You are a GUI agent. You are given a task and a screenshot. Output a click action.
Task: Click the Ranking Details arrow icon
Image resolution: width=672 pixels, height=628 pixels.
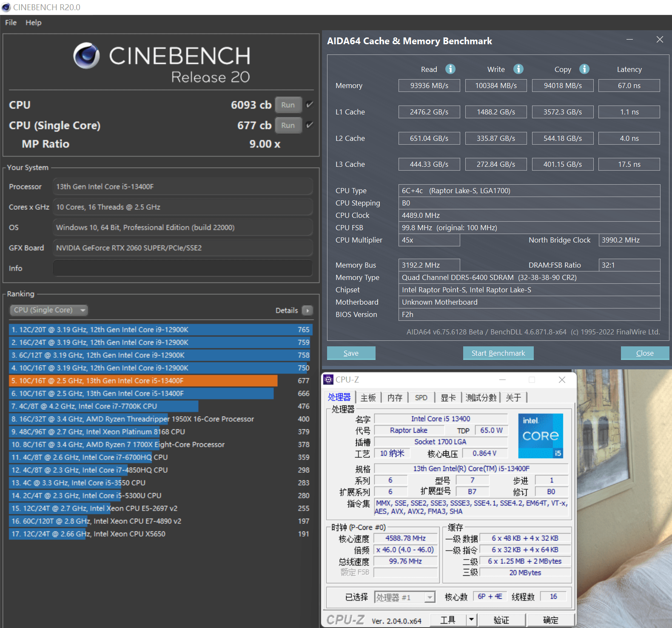pos(307,310)
